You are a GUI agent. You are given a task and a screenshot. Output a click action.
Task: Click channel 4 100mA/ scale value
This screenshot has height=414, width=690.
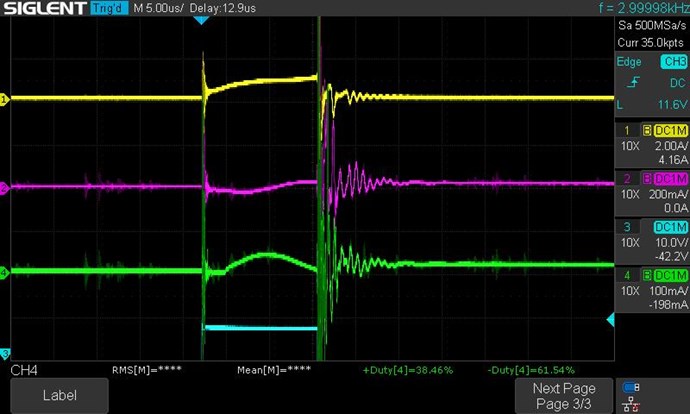tap(668, 291)
